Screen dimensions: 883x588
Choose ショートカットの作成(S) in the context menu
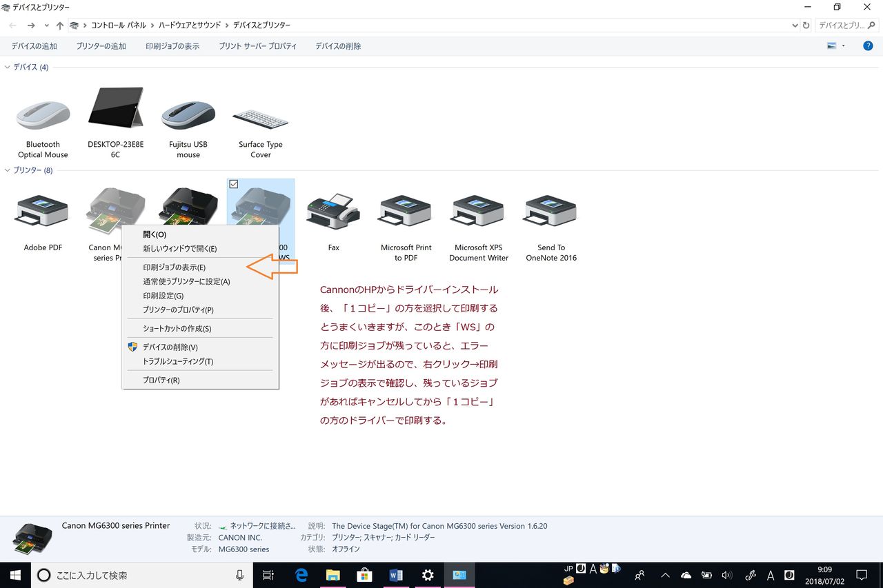coord(200,329)
